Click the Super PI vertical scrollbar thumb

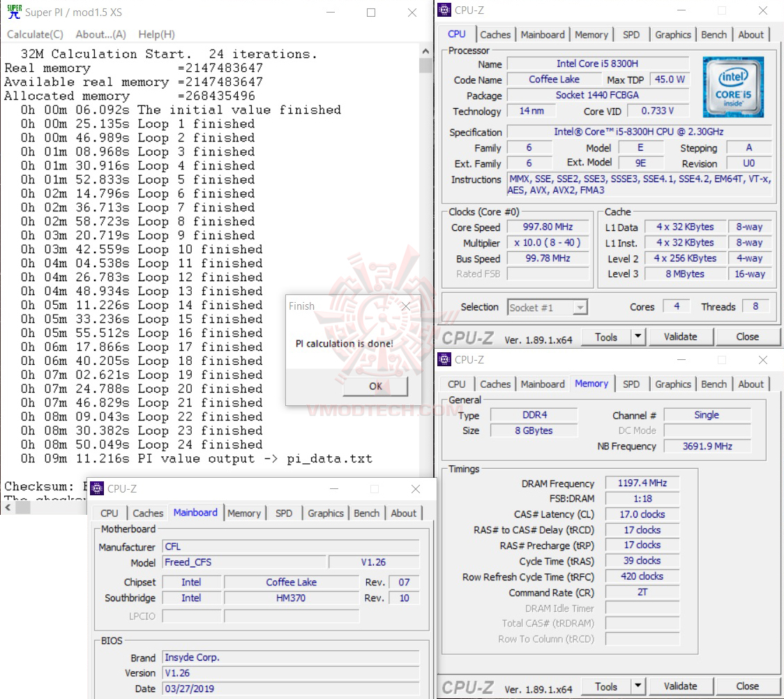(425, 66)
